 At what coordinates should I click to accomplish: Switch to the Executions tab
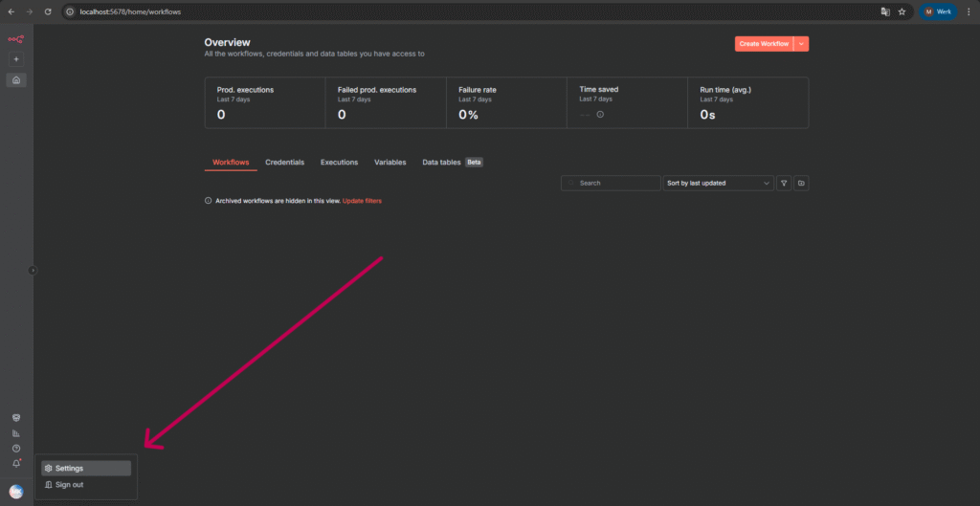pos(339,163)
